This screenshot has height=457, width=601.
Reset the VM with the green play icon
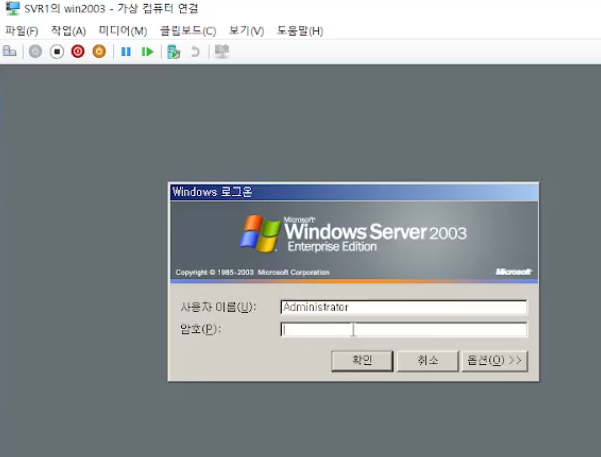click(147, 51)
